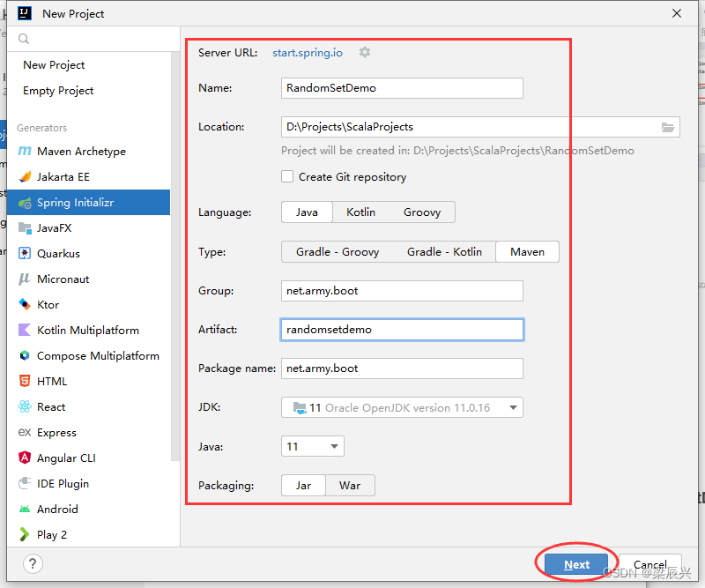Click the Package name field
705x588 pixels.
[402, 368]
